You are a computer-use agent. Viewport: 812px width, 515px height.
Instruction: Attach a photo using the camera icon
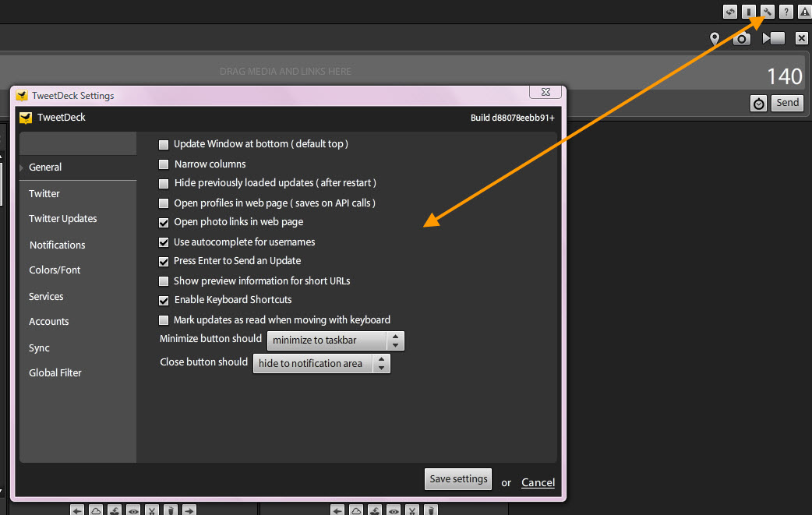(x=742, y=38)
